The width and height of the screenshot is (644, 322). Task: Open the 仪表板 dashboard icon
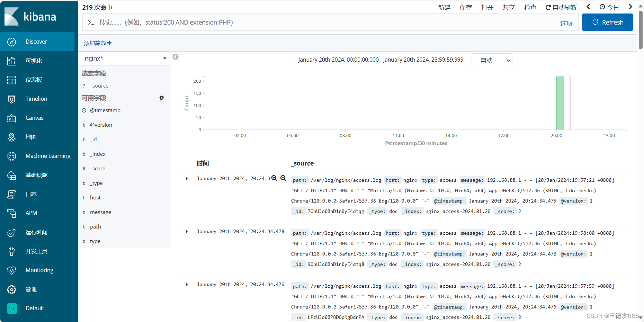[11, 80]
